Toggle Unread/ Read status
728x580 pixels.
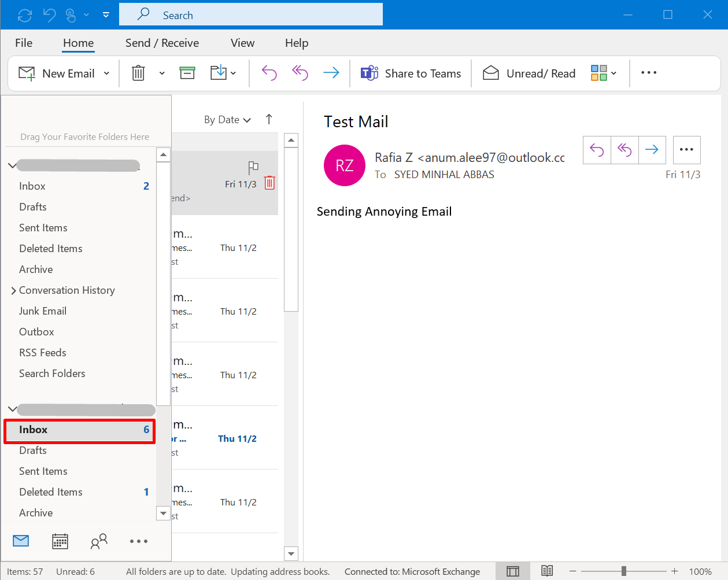pyautogui.click(x=529, y=73)
